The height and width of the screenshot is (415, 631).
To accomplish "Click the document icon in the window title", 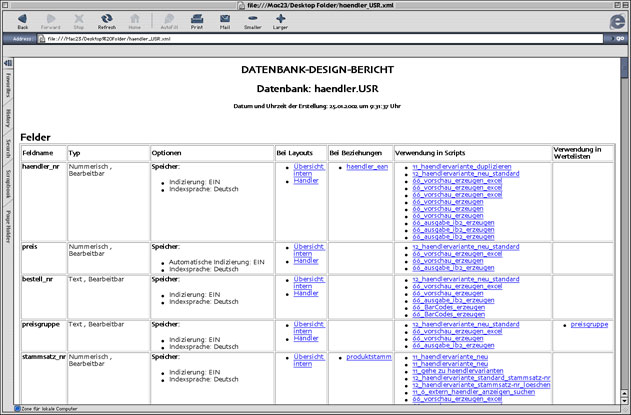I will coord(241,5).
